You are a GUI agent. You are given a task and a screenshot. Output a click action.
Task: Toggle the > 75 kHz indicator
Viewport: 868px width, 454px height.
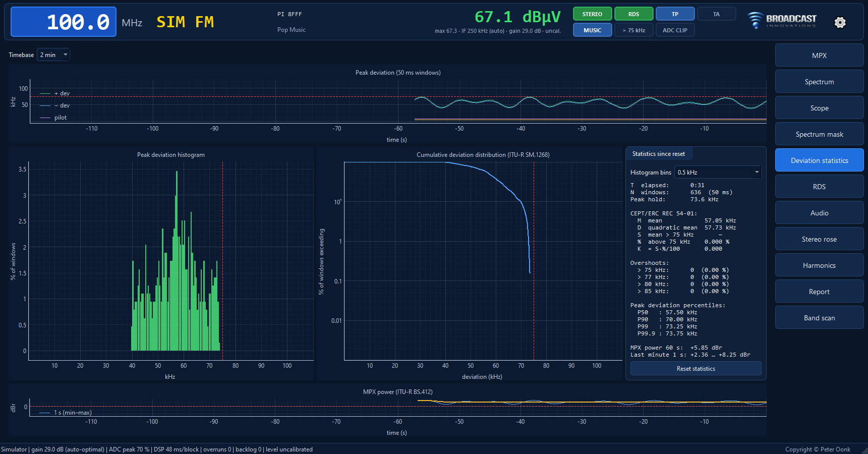(x=633, y=30)
